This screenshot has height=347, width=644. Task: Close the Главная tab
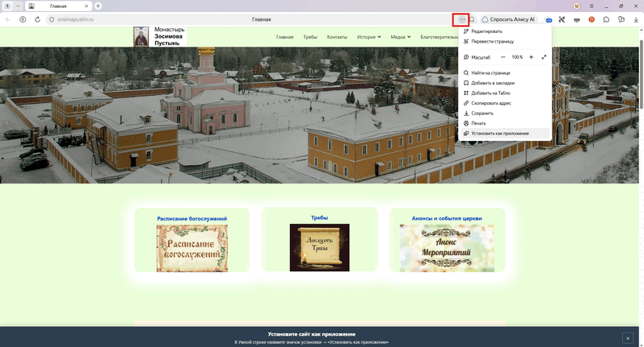pos(87,6)
